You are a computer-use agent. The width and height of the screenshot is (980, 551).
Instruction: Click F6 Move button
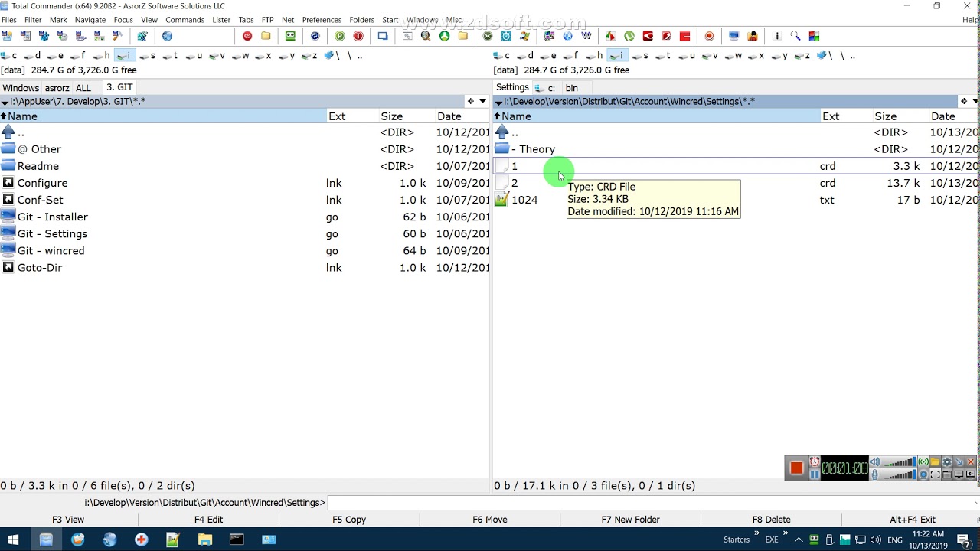coord(490,520)
